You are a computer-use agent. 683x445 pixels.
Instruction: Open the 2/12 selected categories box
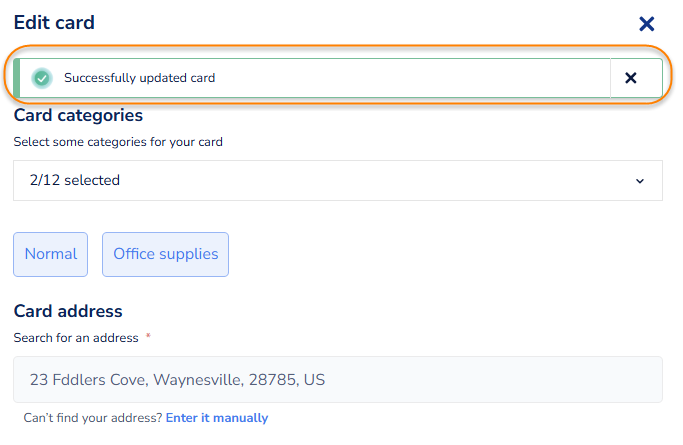337,181
